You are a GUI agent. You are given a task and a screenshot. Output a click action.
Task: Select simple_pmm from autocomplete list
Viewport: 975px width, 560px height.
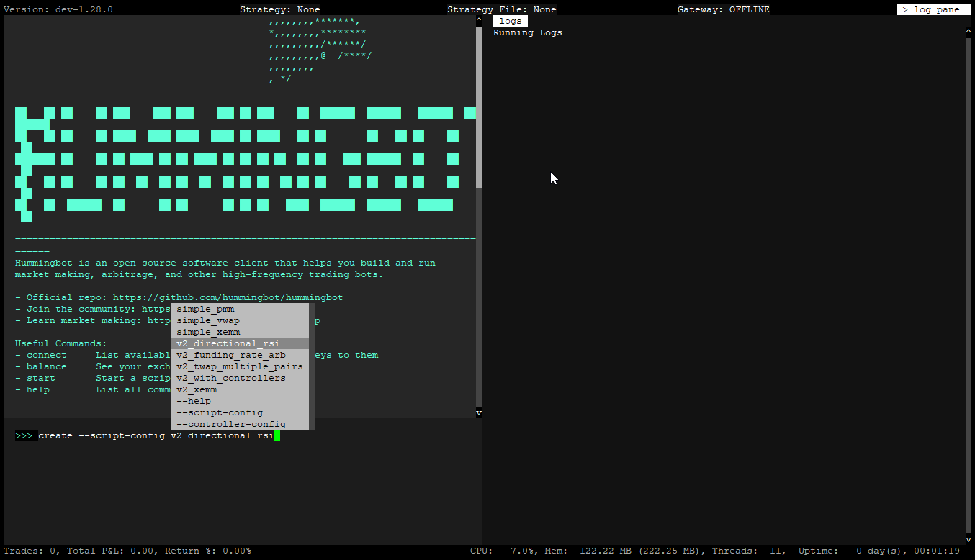[205, 309]
